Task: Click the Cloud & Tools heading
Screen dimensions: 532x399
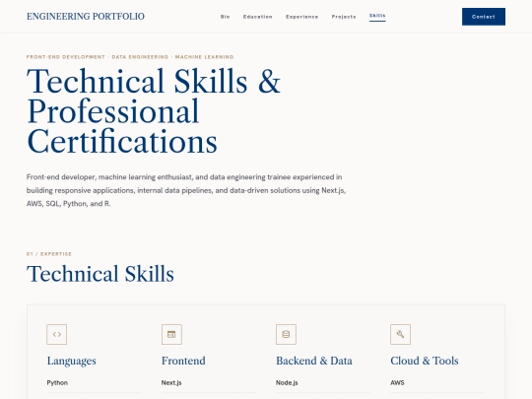Action: (x=425, y=361)
